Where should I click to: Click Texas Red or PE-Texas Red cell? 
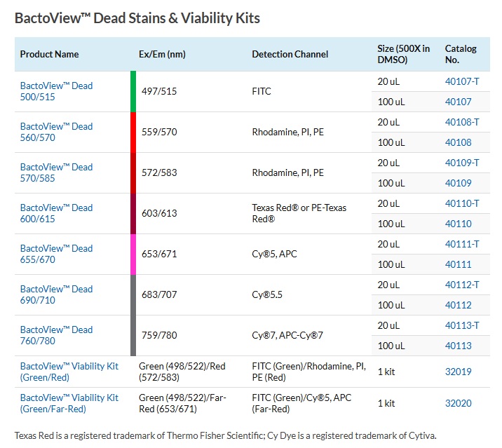pos(299,213)
